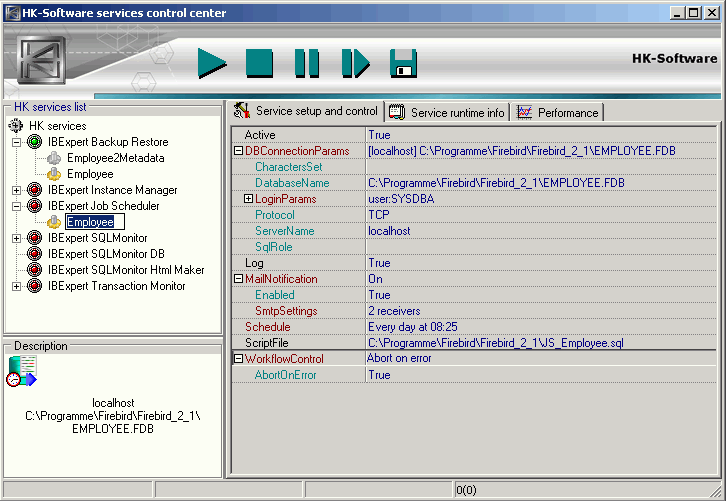Edit the DatabaseName value field
Viewport: 726px width, 501px height.
tap(541, 182)
